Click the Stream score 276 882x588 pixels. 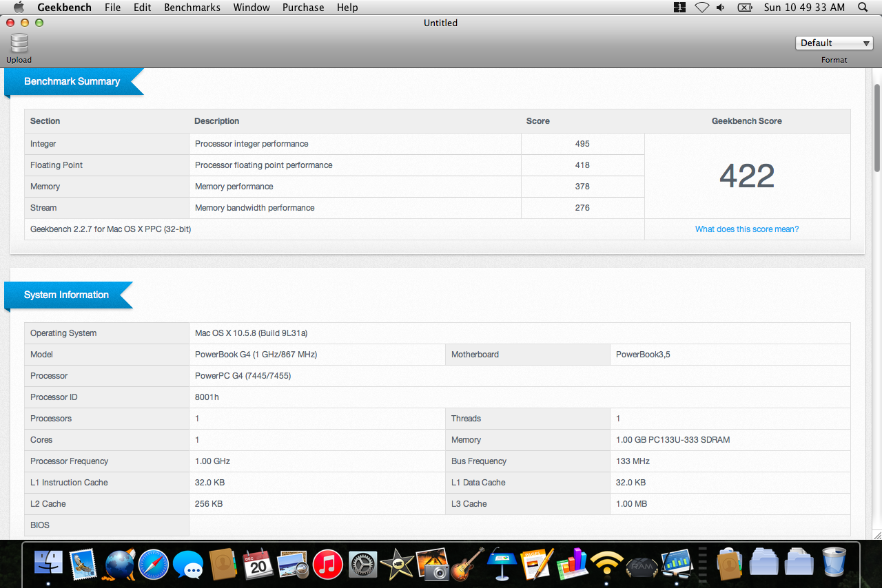(582, 208)
